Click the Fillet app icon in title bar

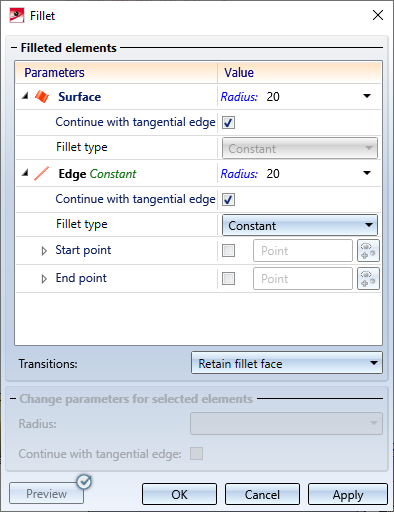[17, 16]
